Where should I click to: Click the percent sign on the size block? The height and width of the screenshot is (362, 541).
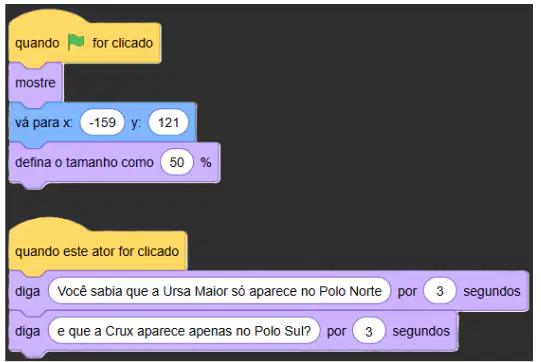[x=206, y=162]
